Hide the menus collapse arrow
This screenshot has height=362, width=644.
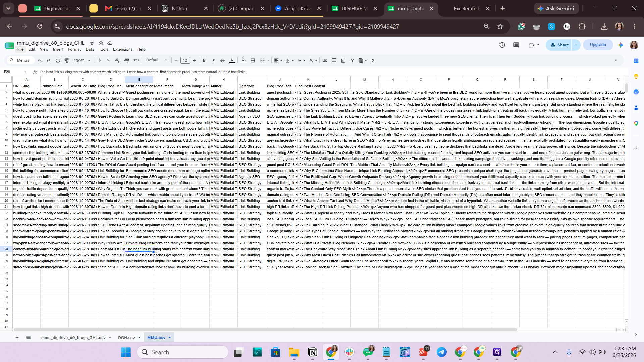(x=616, y=61)
